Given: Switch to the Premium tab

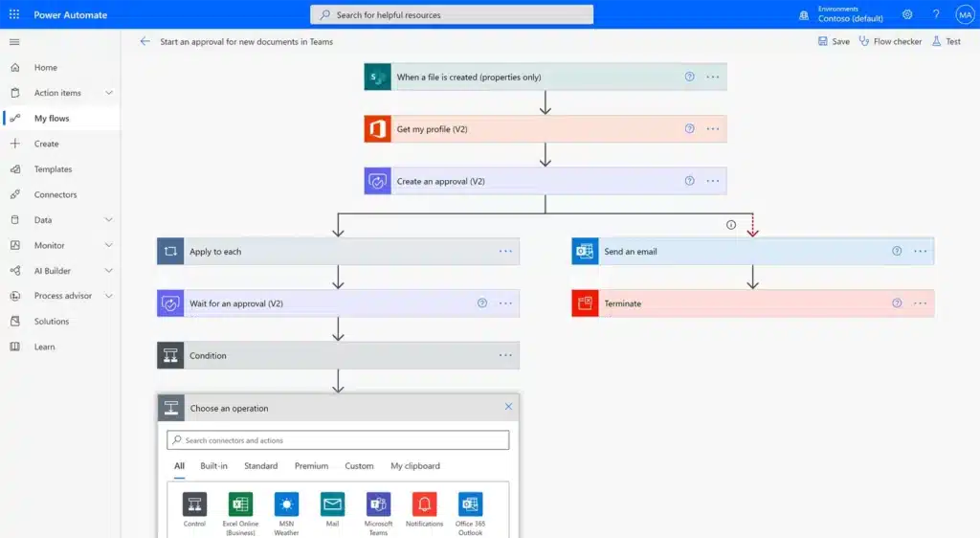Looking at the screenshot, I should pyautogui.click(x=311, y=465).
